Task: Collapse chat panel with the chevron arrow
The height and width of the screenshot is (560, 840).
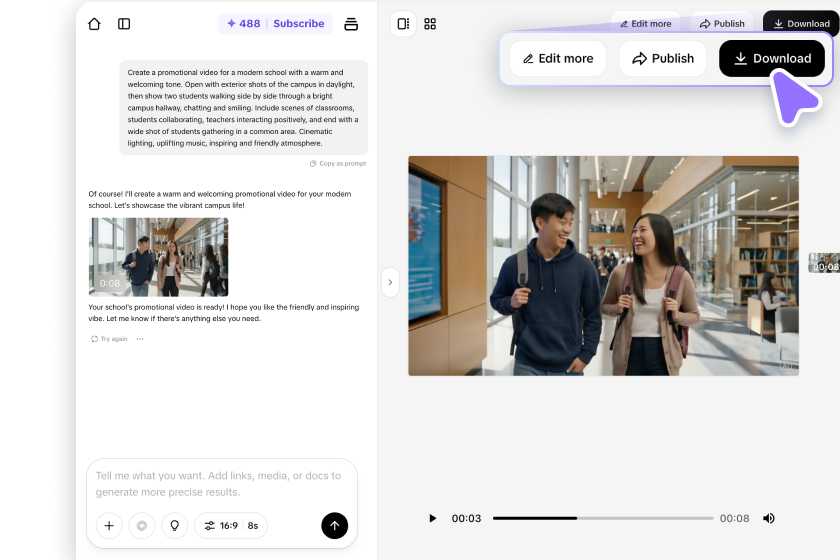Action: tap(390, 282)
